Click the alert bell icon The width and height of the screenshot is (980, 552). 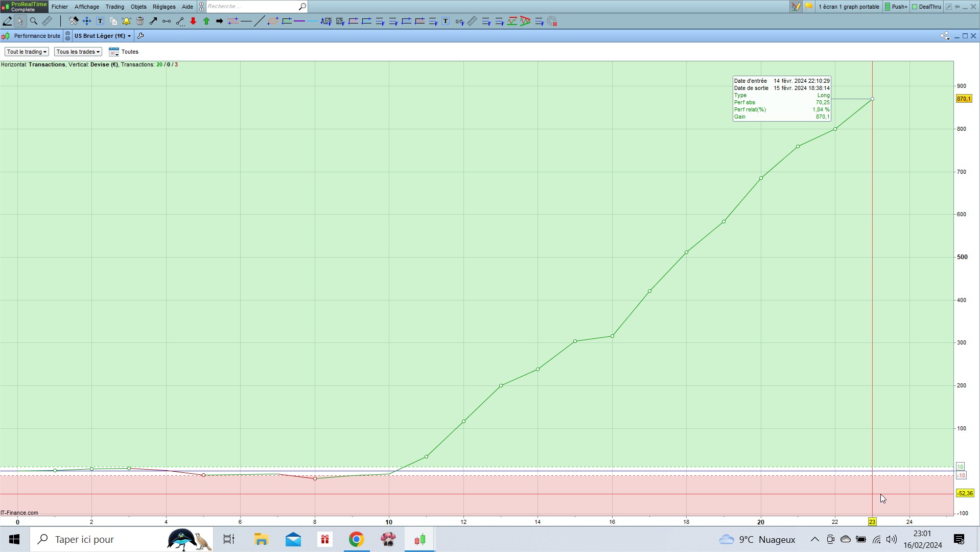pyautogui.click(x=126, y=21)
